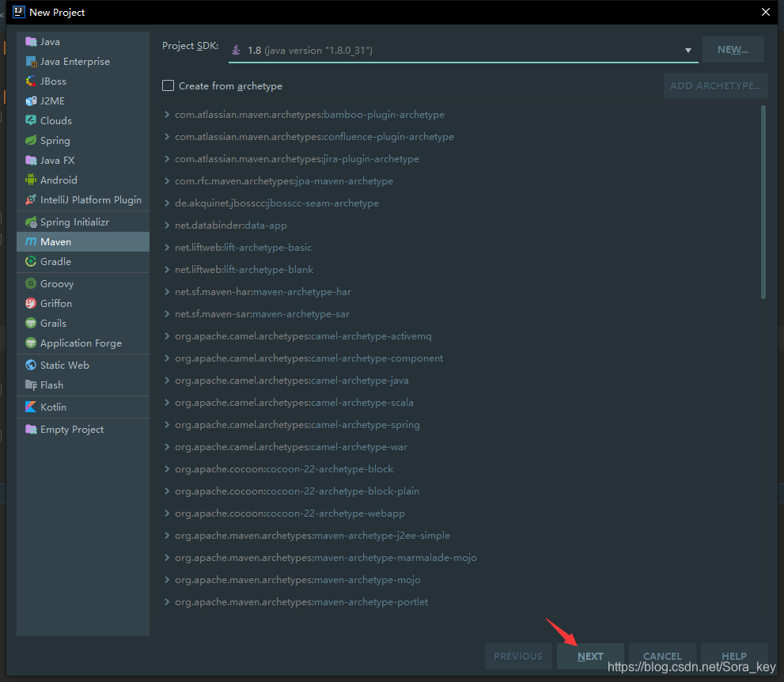Select the Griffon icon
Image resolution: width=784 pixels, height=682 pixels.
[31, 304]
